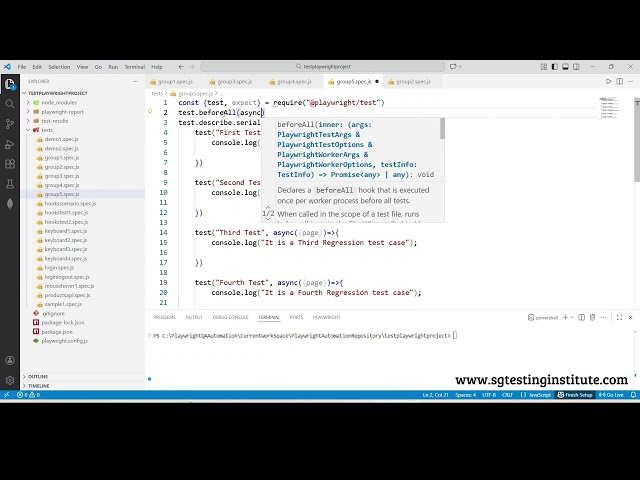Switch to PLAYWRIGHT panel tab
Image resolution: width=640 pixels, height=480 pixels.
327,317
